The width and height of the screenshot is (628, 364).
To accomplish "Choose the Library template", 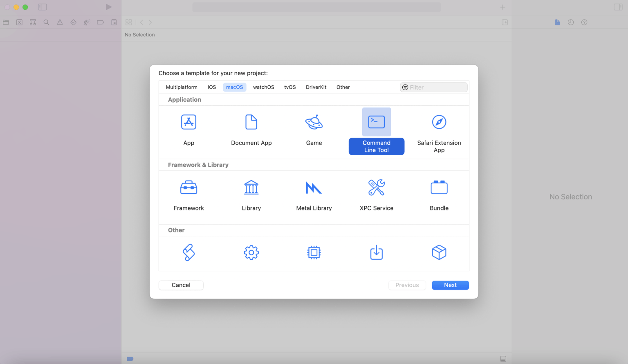I will point(251,195).
